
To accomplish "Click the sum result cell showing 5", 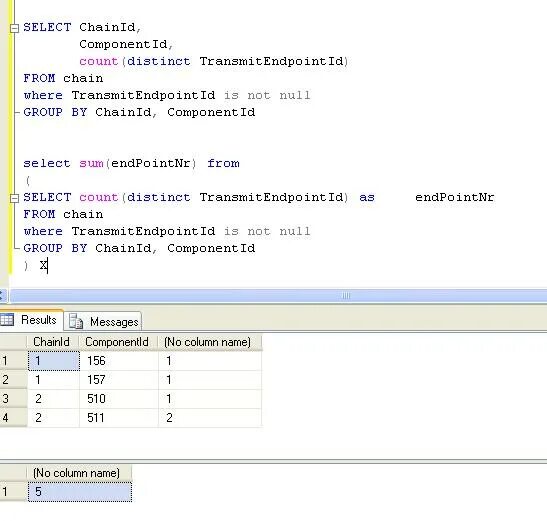I will click(x=80, y=492).
